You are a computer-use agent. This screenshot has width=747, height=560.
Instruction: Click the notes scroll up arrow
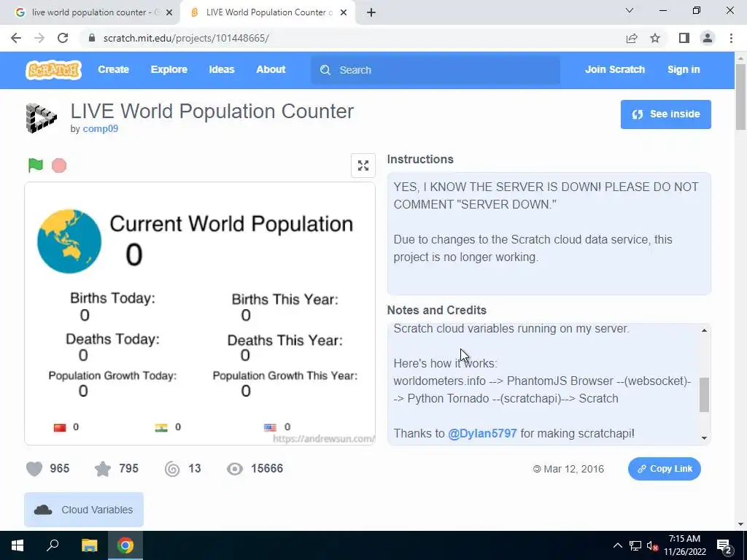pyautogui.click(x=704, y=330)
